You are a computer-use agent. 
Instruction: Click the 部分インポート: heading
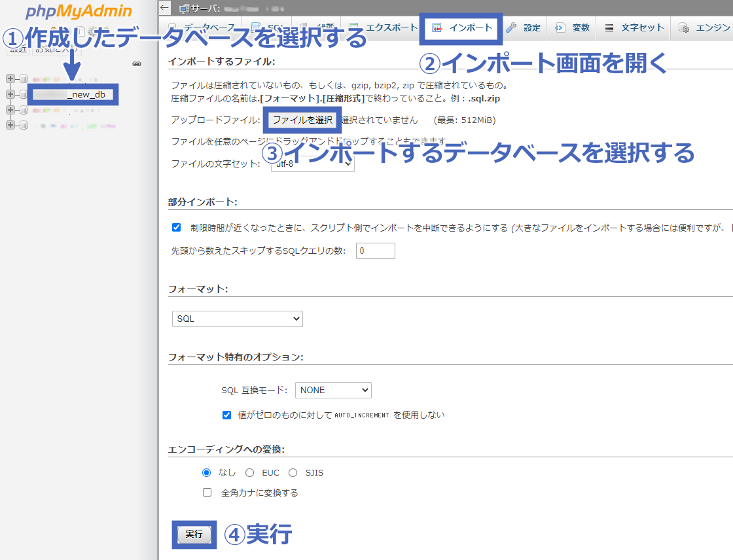pos(202,202)
